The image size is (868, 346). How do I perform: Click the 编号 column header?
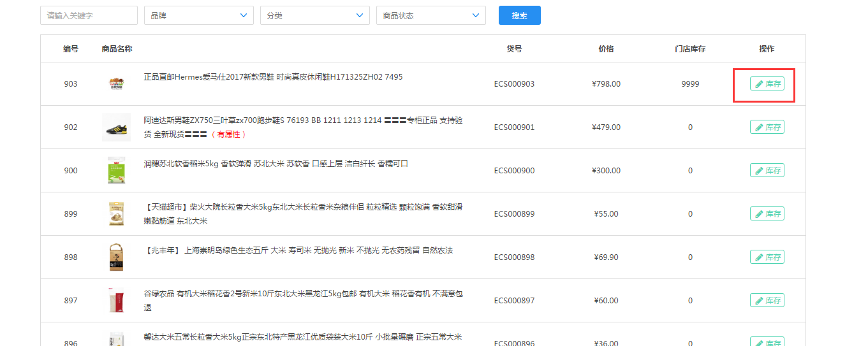coord(71,49)
